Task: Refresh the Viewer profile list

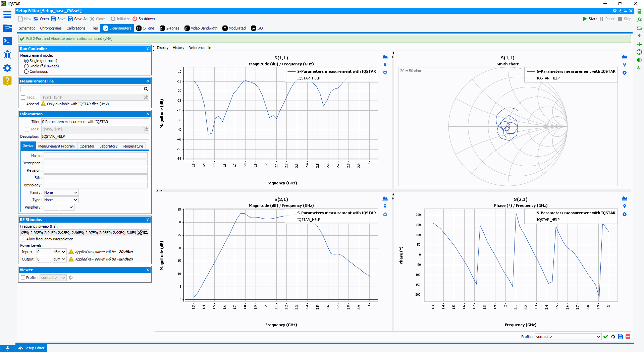Action: (71, 278)
